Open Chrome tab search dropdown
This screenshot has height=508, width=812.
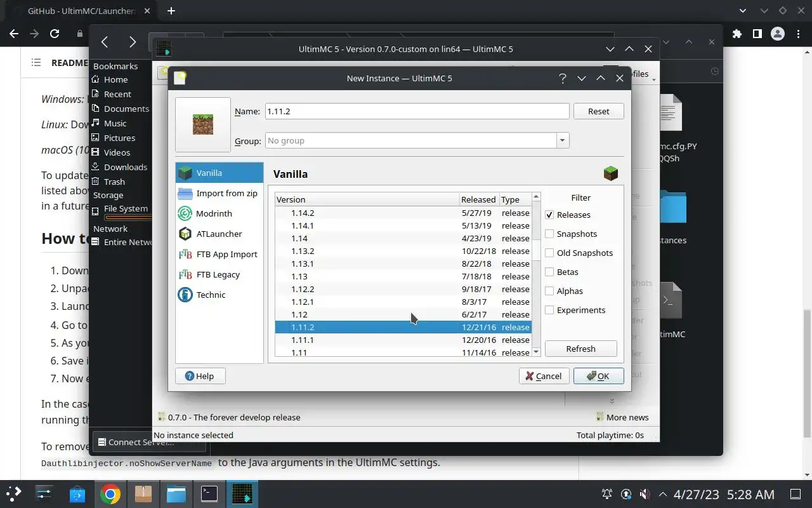pyautogui.click(x=743, y=11)
